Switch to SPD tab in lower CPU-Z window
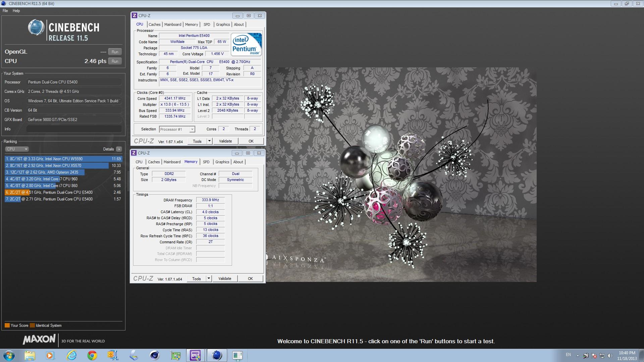The height and width of the screenshot is (362, 644). (x=206, y=162)
